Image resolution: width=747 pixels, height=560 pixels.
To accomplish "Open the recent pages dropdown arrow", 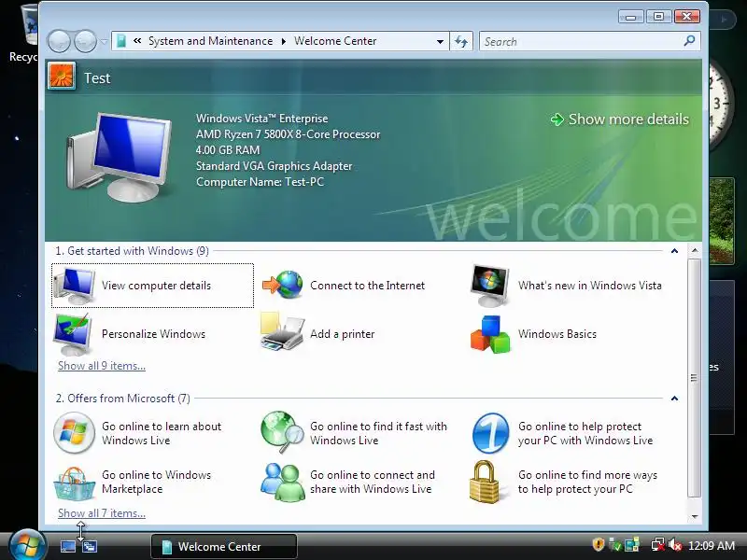I will click(x=104, y=41).
